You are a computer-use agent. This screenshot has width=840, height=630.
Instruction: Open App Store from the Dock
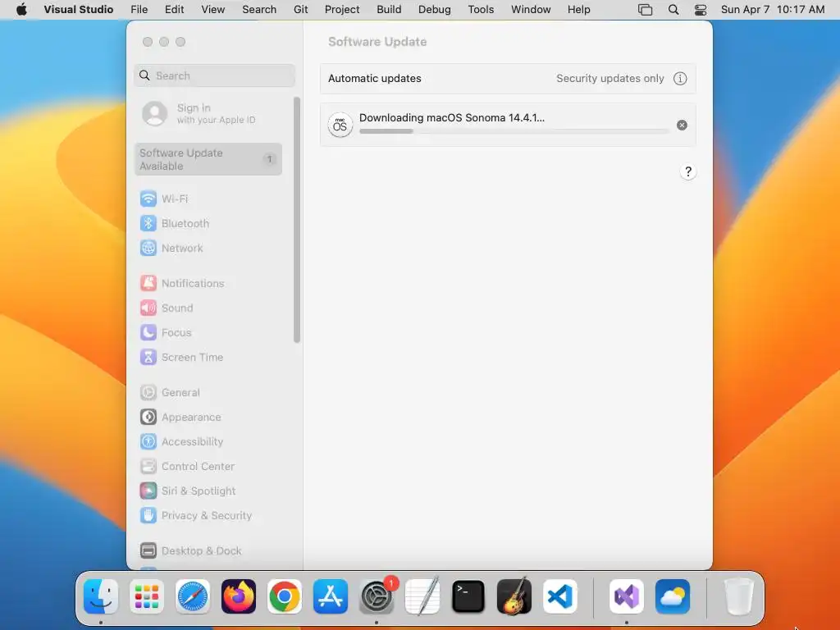pos(331,596)
